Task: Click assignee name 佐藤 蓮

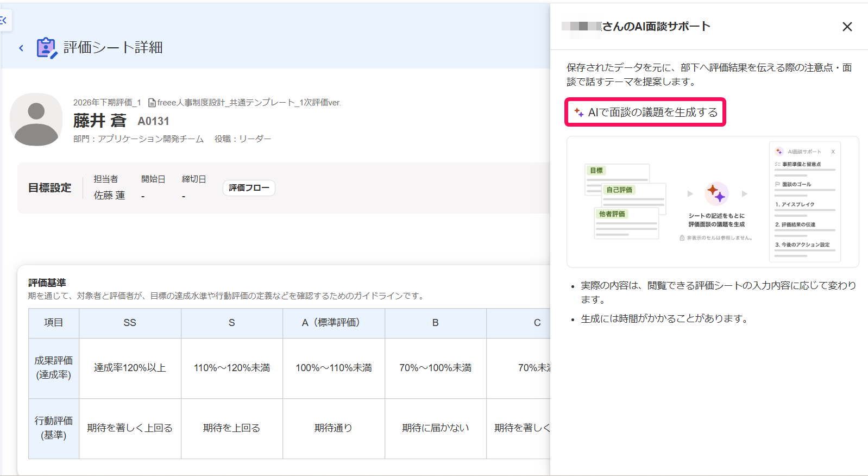Action: pos(109,196)
